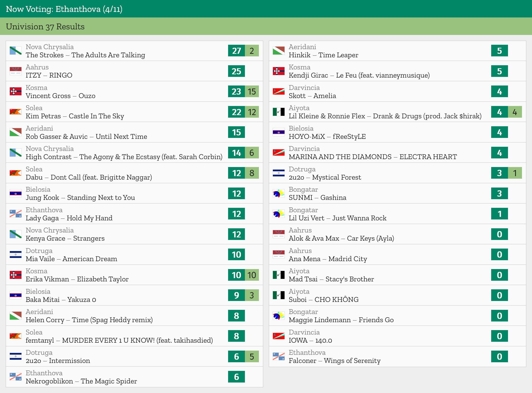Click the total score 25 for ITZY – RINGO

click(x=236, y=71)
